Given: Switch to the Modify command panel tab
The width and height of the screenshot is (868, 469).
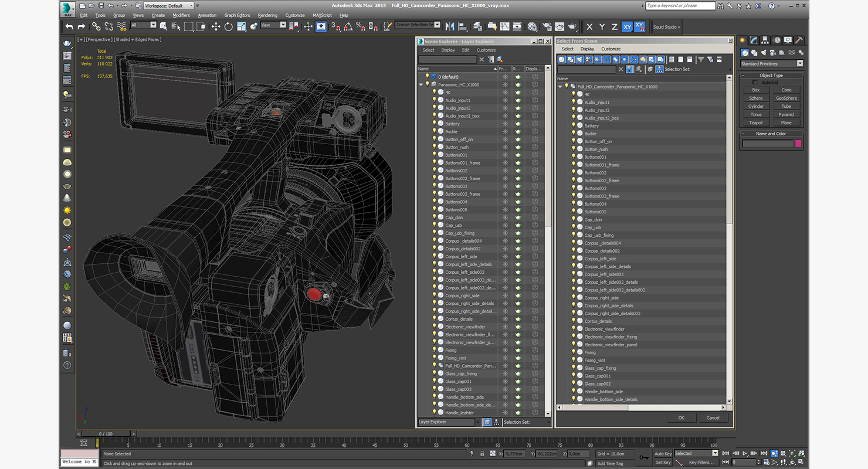Looking at the screenshot, I should (754, 40).
